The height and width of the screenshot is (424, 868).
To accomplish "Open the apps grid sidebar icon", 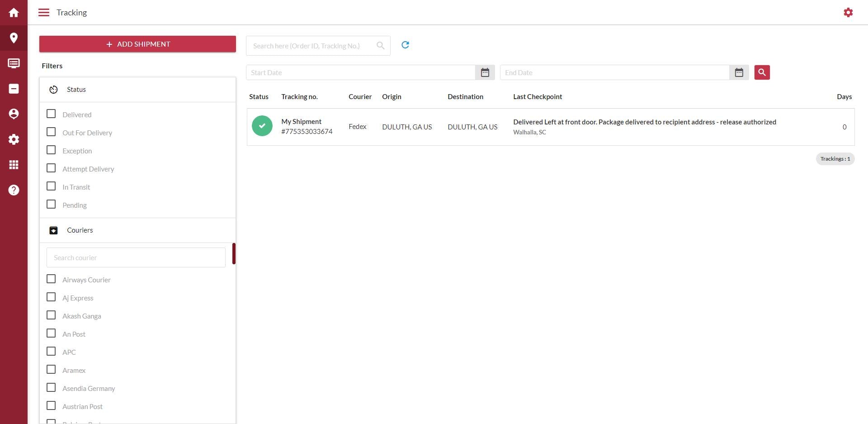I will coord(14,165).
